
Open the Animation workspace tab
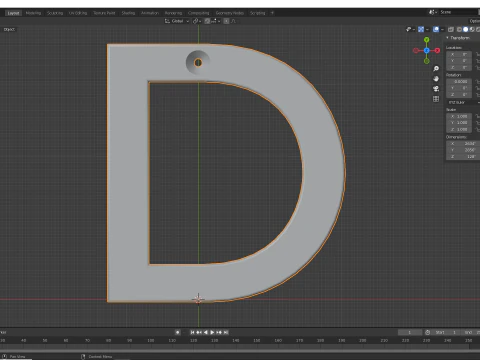150,13
